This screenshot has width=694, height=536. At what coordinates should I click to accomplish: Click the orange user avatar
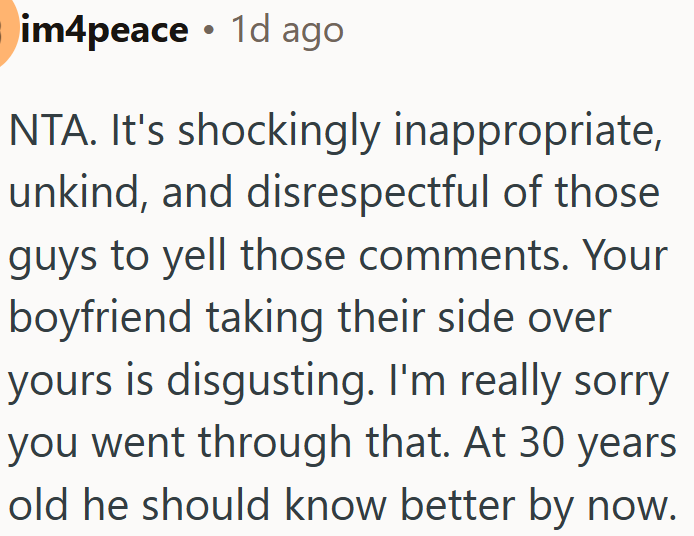[x=5, y=33]
